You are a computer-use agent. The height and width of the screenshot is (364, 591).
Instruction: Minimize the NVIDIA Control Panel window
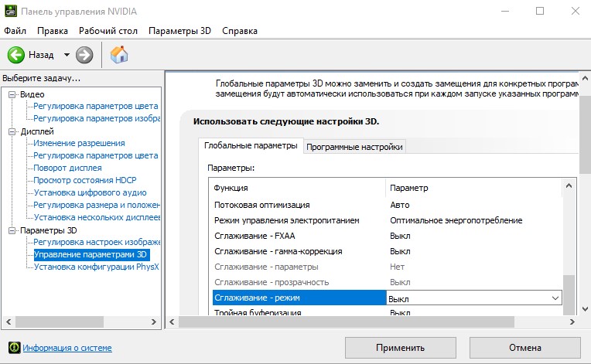(504, 11)
